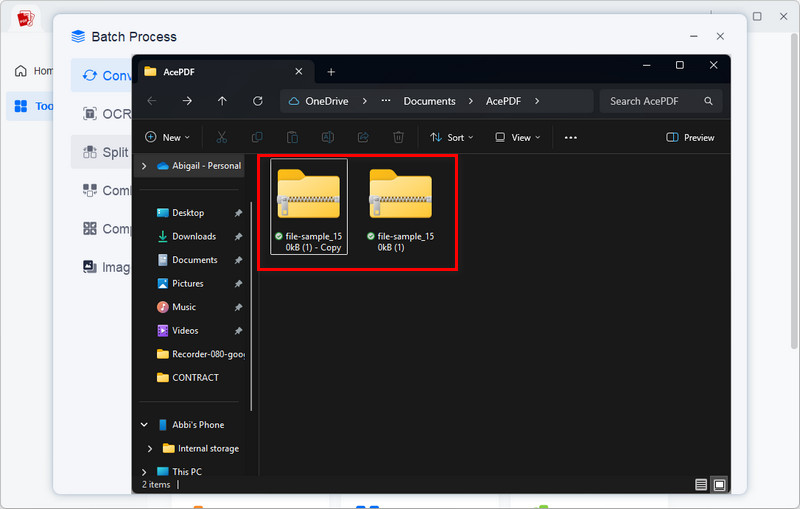Unpin Desktop from quick access
Image resolution: width=800 pixels, height=509 pixels.
click(238, 213)
